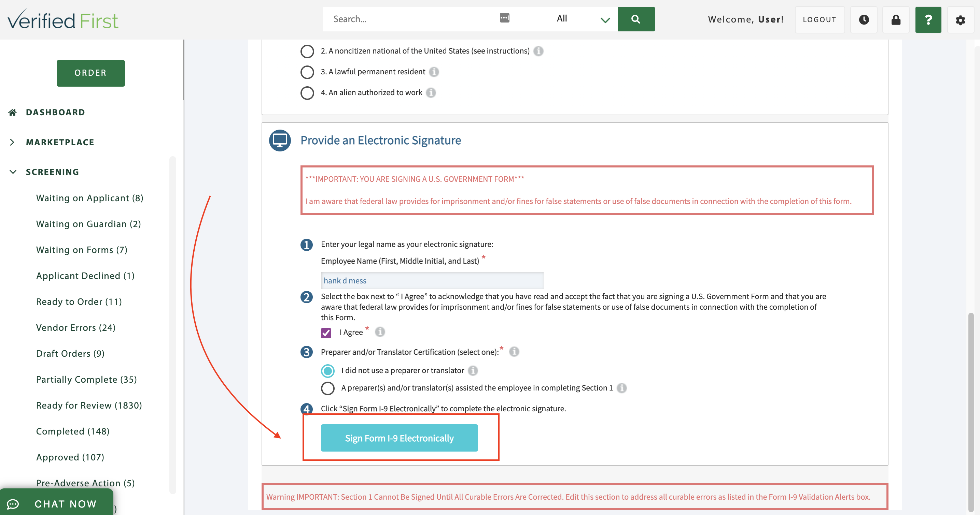This screenshot has width=980, height=515.
Task: Click the green ORDER button
Action: pos(90,73)
